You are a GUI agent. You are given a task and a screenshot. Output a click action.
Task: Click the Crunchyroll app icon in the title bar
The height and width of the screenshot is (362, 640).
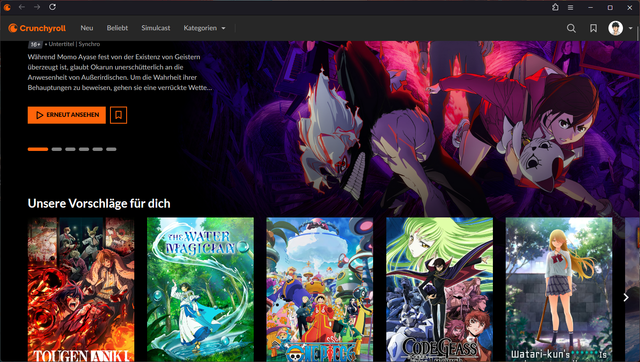point(7,7)
